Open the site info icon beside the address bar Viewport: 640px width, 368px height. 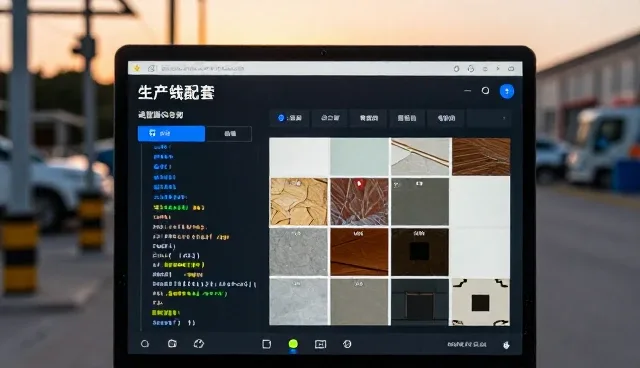(152, 69)
